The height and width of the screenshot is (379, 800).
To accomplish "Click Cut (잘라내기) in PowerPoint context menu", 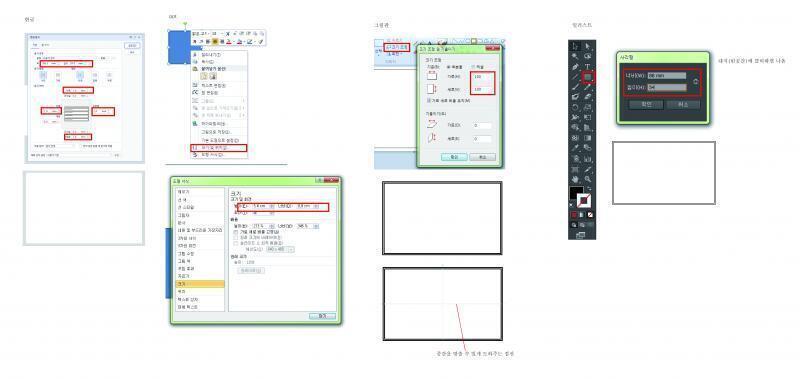I will [211, 55].
